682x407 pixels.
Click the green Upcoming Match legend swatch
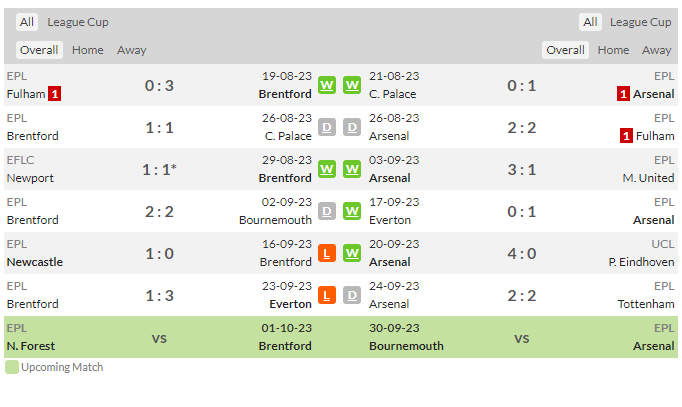(x=12, y=367)
